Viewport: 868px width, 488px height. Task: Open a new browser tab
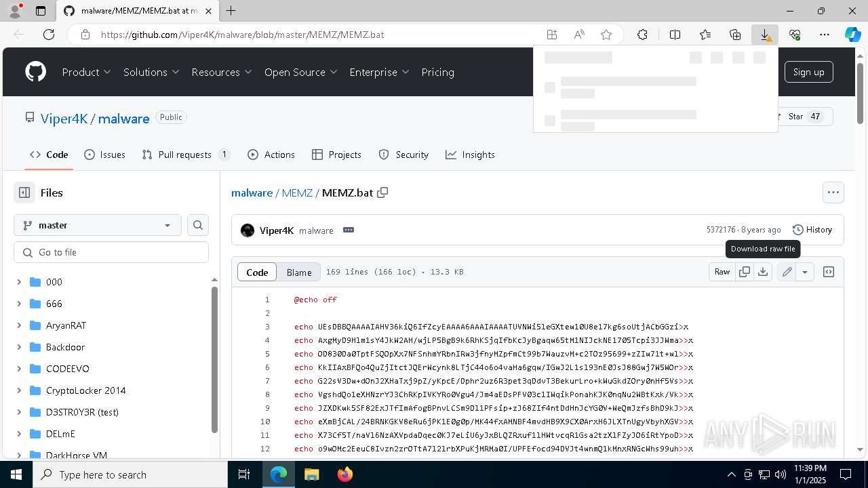231,11
